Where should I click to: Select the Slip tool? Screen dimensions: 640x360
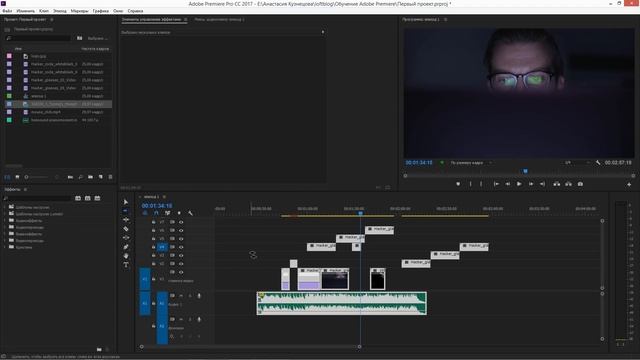126,238
